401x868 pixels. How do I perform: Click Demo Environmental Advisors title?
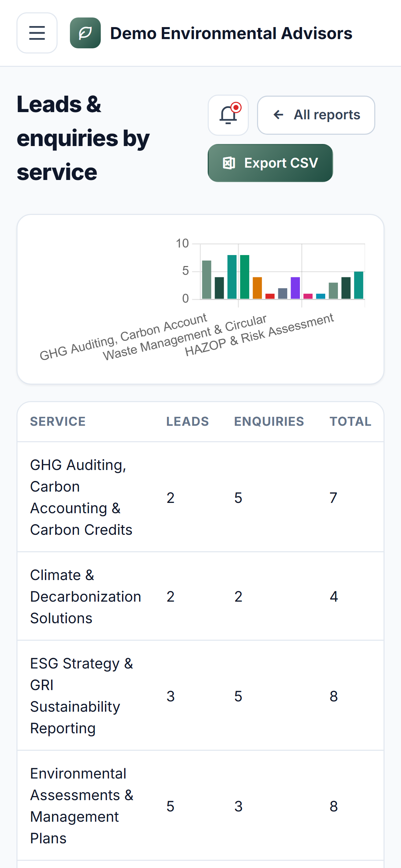(x=231, y=33)
